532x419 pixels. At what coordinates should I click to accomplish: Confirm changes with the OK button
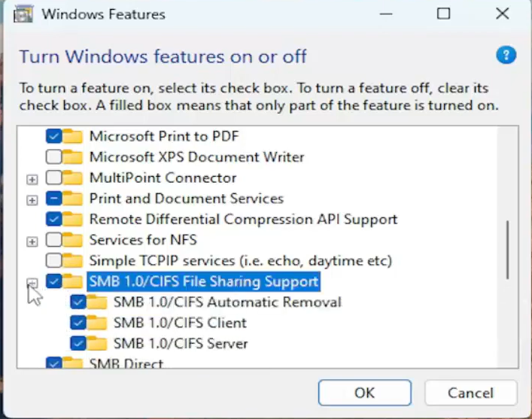pos(365,393)
